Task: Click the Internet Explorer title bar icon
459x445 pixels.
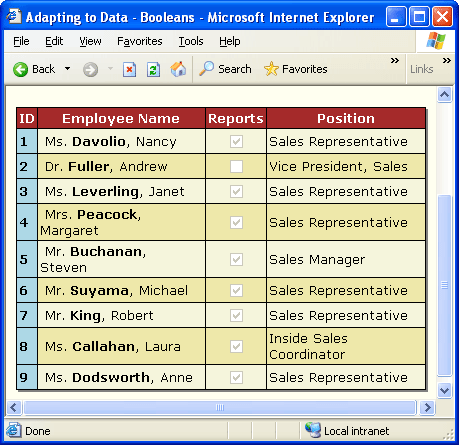Action: click(14, 16)
